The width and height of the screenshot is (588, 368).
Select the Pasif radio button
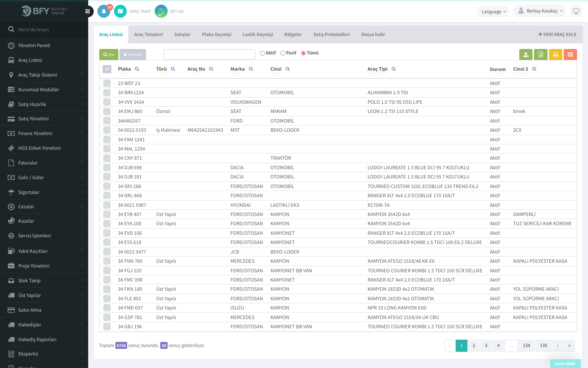(x=283, y=53)
